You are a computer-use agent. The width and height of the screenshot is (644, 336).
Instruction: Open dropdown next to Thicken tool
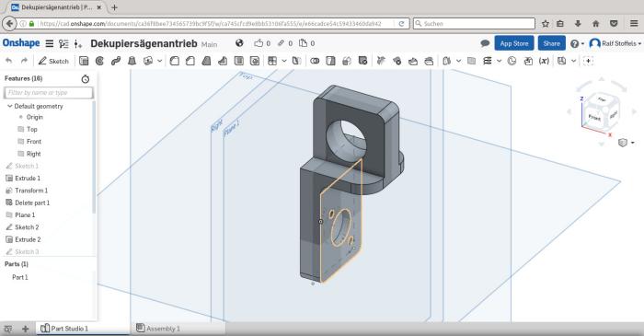pyautogui.click(x=160, y=61)
